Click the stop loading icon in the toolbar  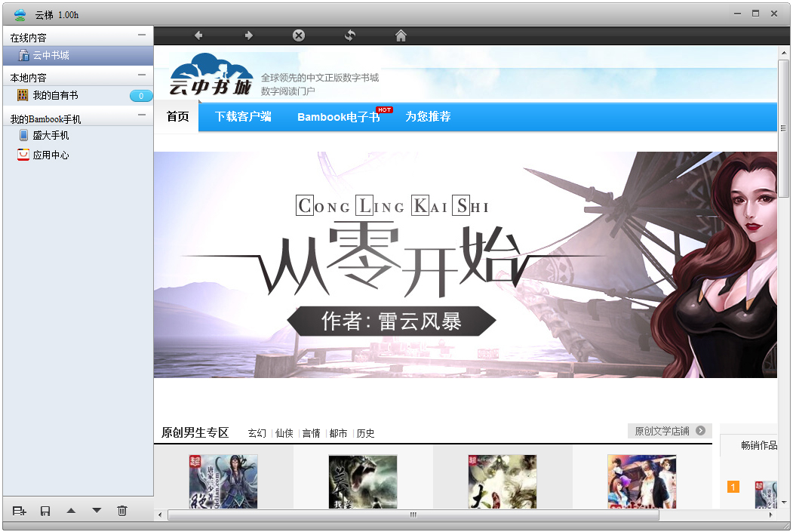pos(298,35)
